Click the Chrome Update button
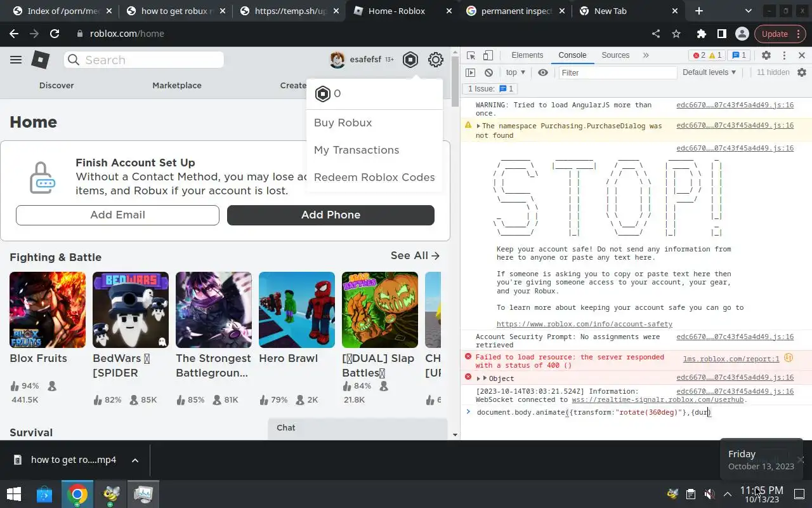Image resolution: width=812 pixels, height=508 pixels. click(780, 34)
